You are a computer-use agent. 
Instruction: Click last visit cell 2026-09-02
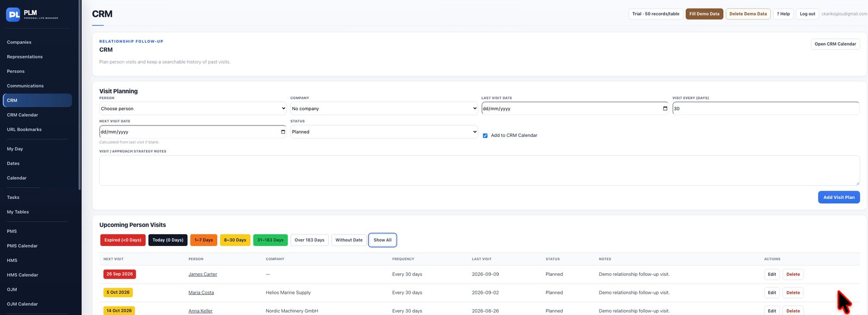[x=486, y=293]
